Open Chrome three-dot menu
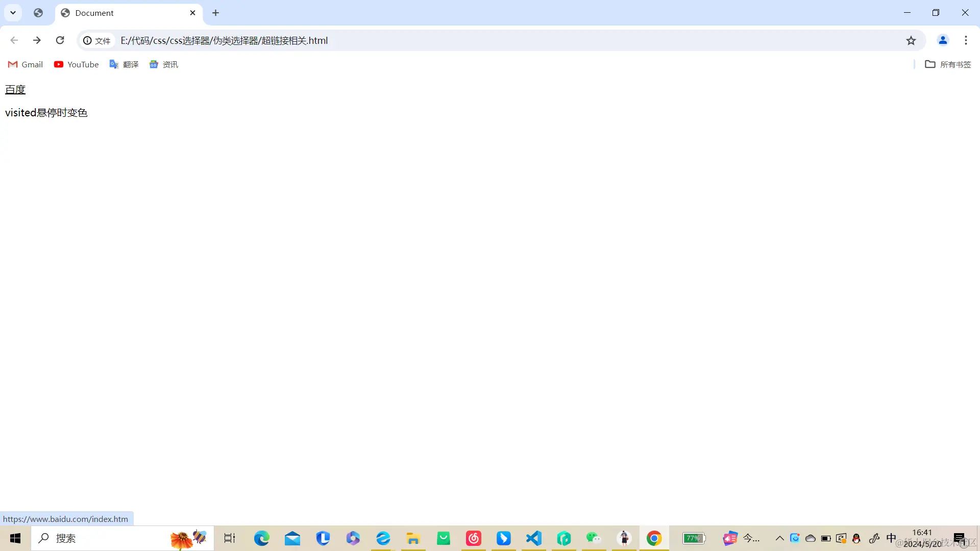 [966, 40]
